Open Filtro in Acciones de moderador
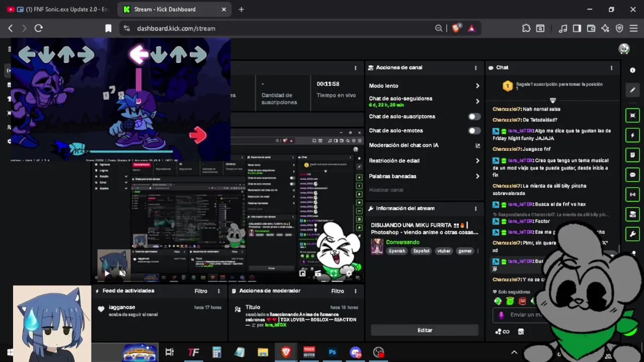Image resolution: width=644 pixels, height=362 pixels. coord(338,291)
